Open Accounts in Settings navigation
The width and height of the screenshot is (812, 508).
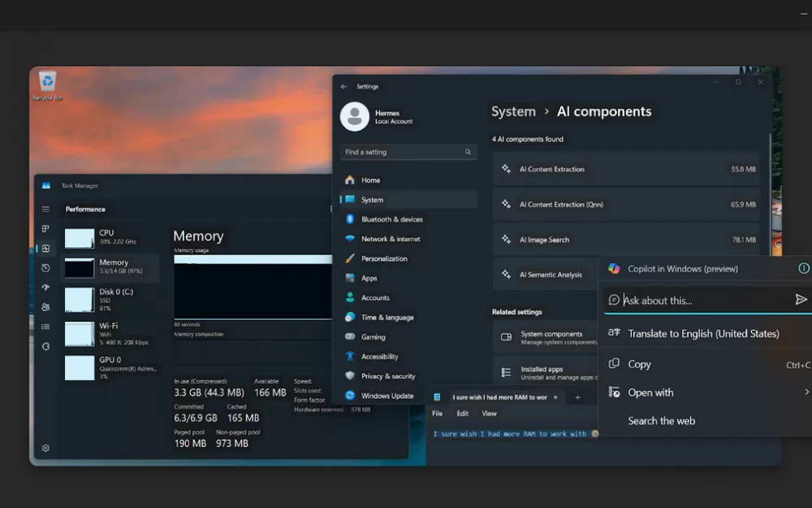pyautogui.click(x=408, y=297)
